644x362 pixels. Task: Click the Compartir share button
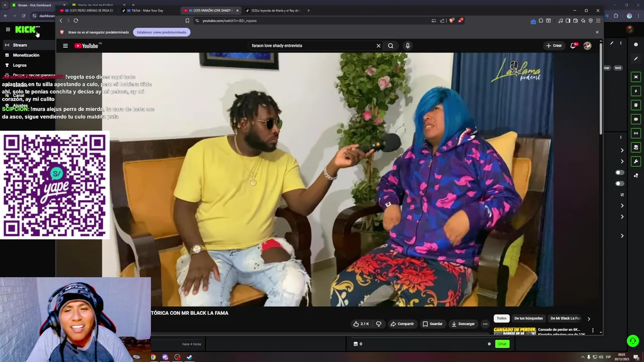click(402, 324)
